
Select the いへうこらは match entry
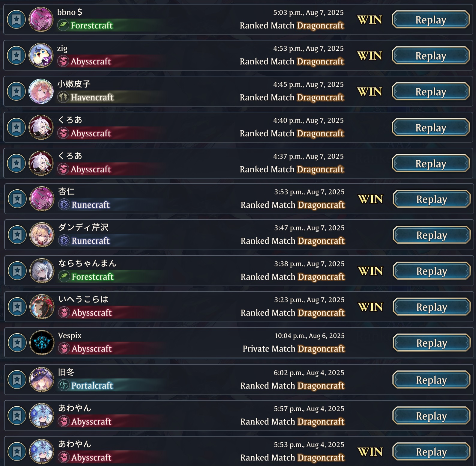(239, 307)
